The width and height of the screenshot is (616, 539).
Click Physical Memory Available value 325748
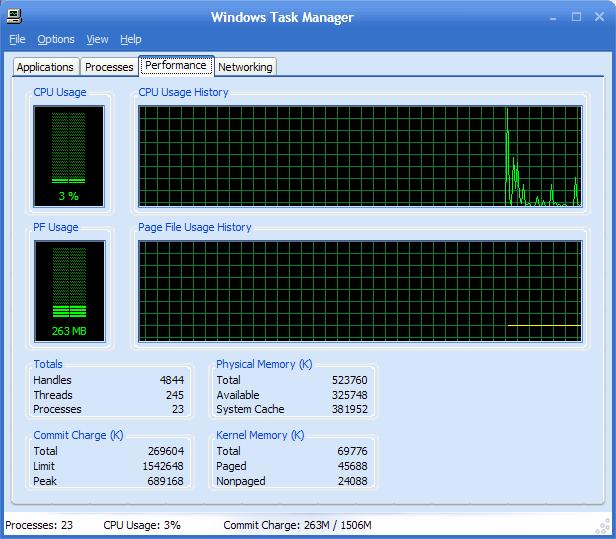pos(350,395)
